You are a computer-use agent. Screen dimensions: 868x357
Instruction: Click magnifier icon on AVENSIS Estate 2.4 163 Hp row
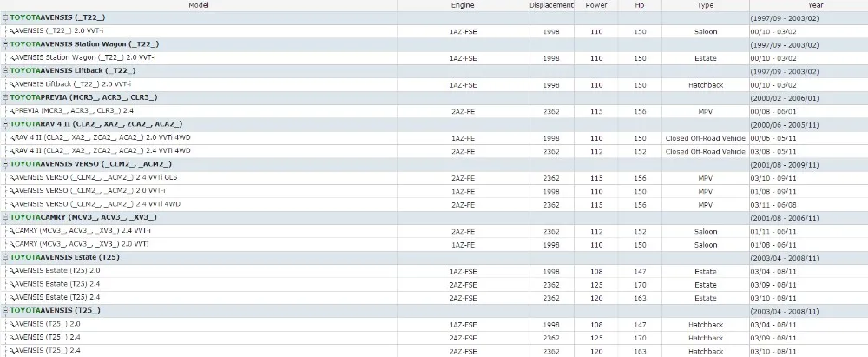point(12,298)
